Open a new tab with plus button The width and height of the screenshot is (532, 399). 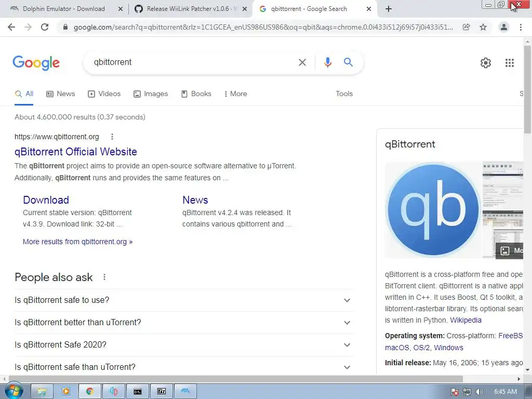click(389, 9)
